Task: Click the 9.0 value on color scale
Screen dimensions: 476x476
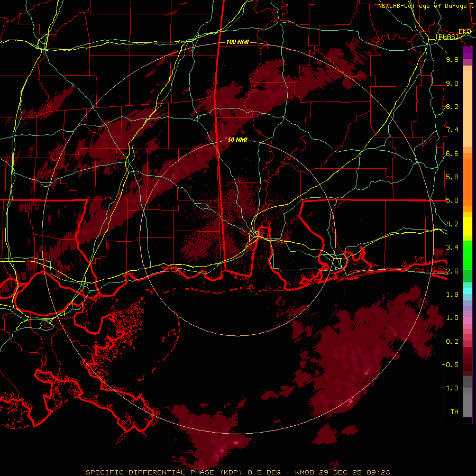Action: click(452, 83)
